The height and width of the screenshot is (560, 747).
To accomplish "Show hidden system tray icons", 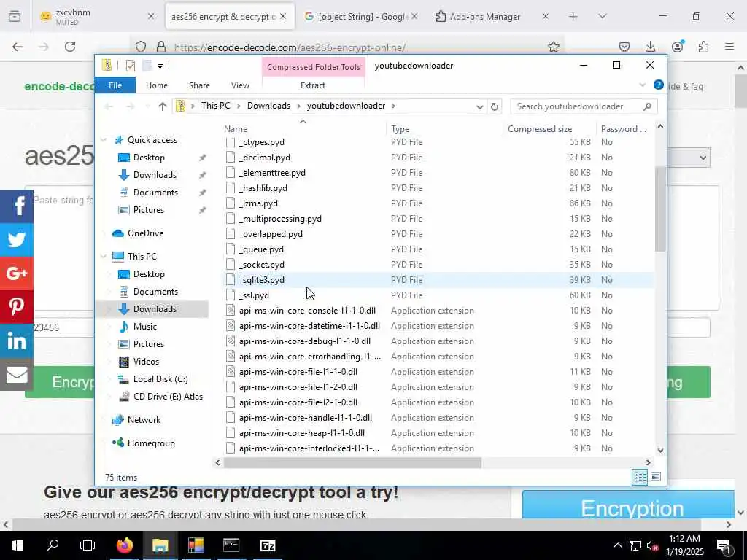I will click(x=617, y=545).
